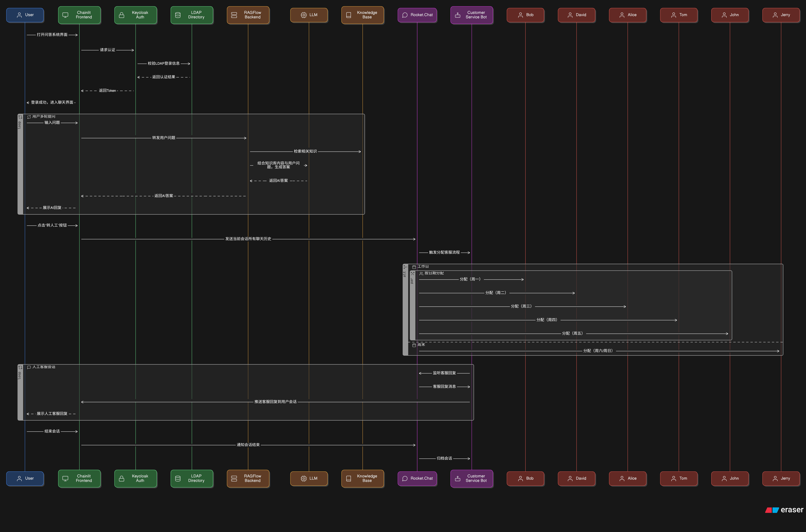
Task: Click the server icon on top RAGFlow Backend node
Action: coord(234,15)
